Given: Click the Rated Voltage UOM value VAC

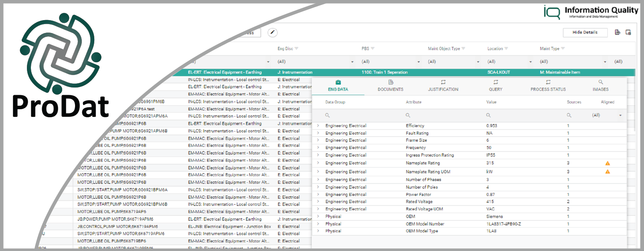Looking at the screenshot, I should coord(490,209).
